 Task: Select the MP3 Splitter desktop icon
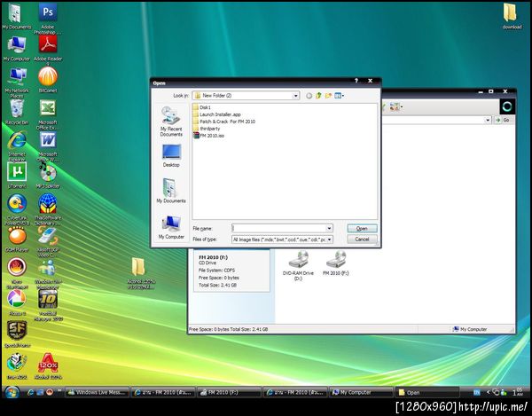pyautogui.click(x=48, y=176)
